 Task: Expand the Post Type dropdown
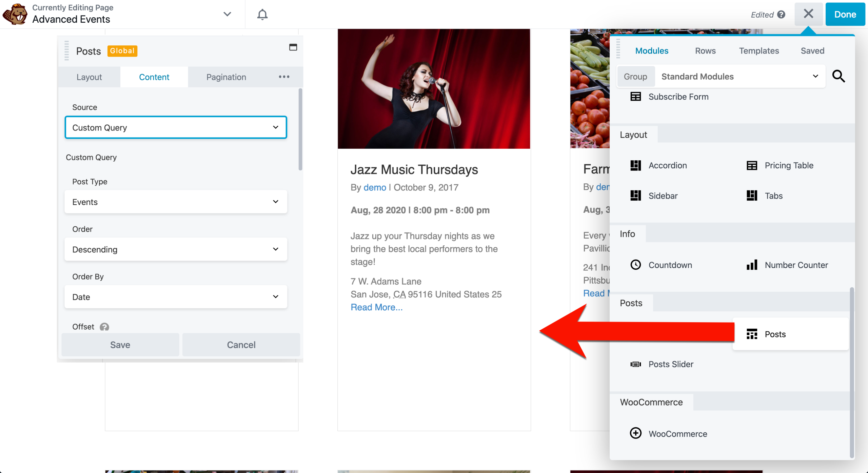[176, 202]
